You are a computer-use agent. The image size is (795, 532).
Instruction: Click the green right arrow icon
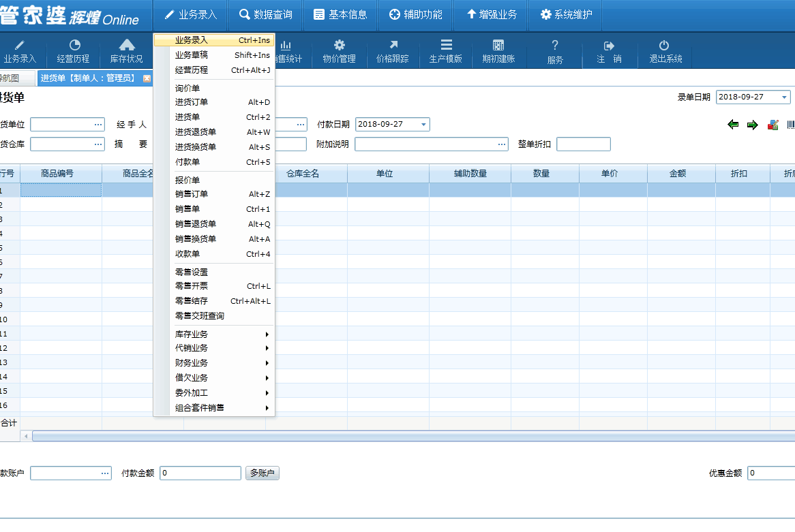[x=753, y=125]
